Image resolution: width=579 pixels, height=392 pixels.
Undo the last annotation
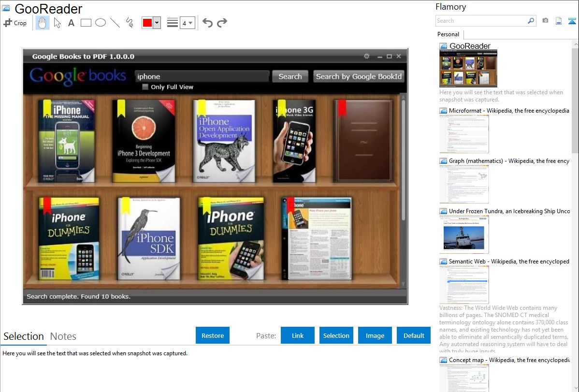[207, 23]
